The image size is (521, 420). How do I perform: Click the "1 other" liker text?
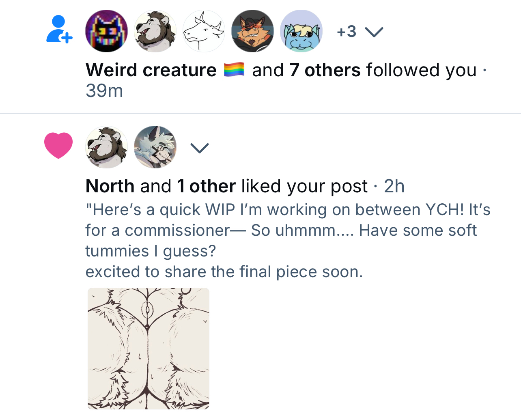click(206, 186)
